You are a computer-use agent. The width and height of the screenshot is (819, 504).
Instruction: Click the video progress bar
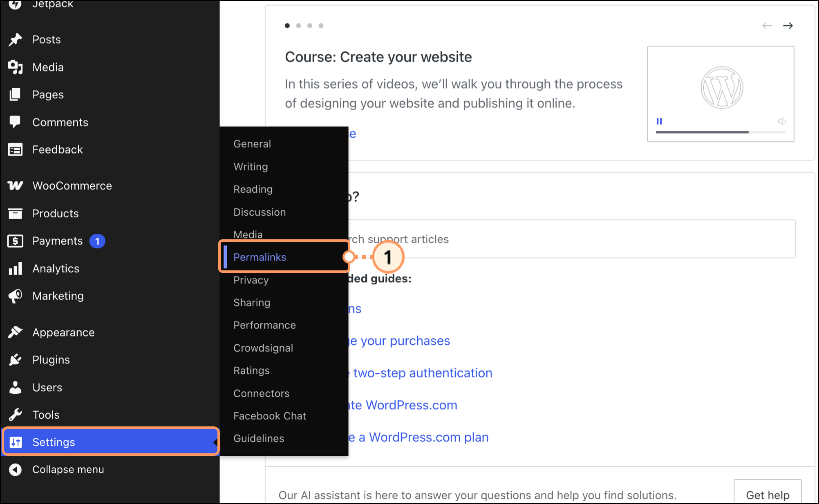pos(721,132)
